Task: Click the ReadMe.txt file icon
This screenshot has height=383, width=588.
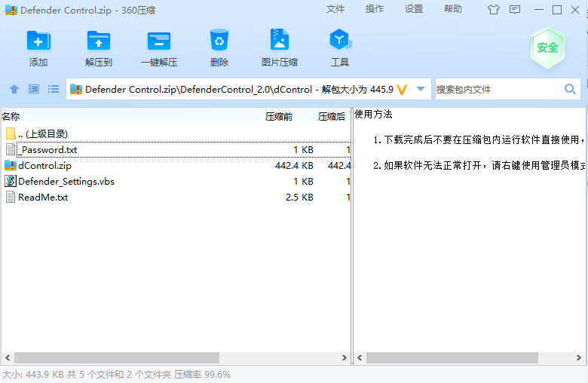Action: pyautogui.click(x=11, y=197)
